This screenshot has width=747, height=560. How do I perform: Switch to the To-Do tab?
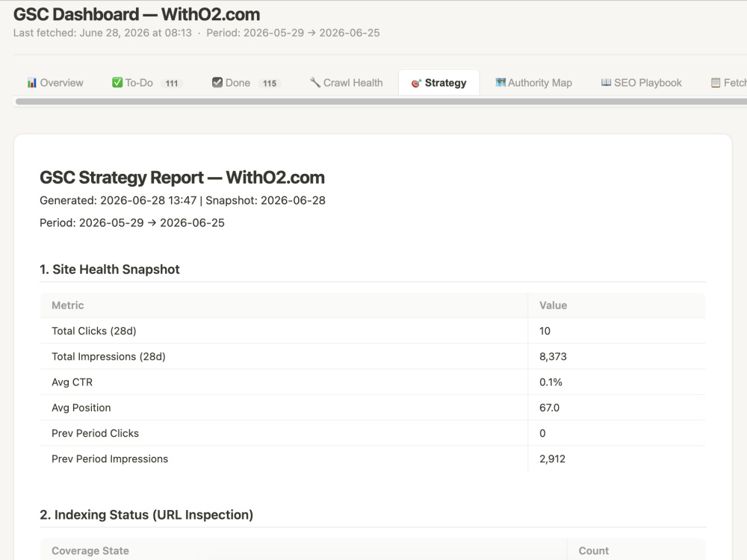click(147, 83)
